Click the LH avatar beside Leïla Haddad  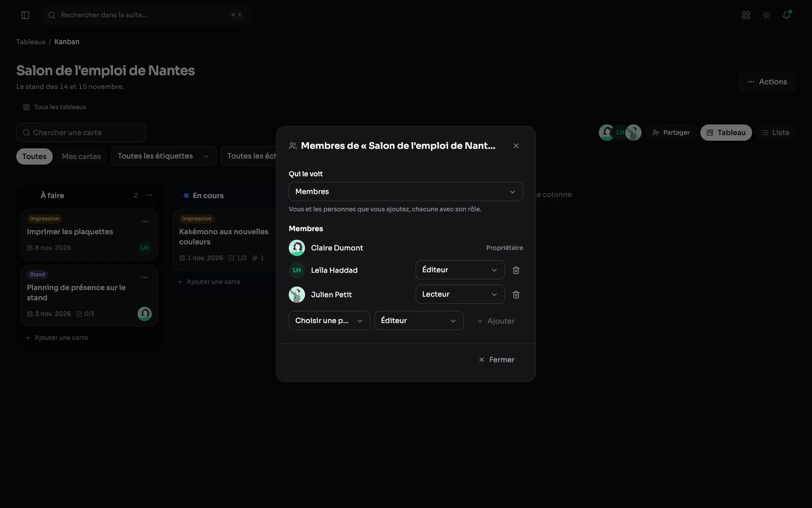pyautogui.click(x=297, y=270)
